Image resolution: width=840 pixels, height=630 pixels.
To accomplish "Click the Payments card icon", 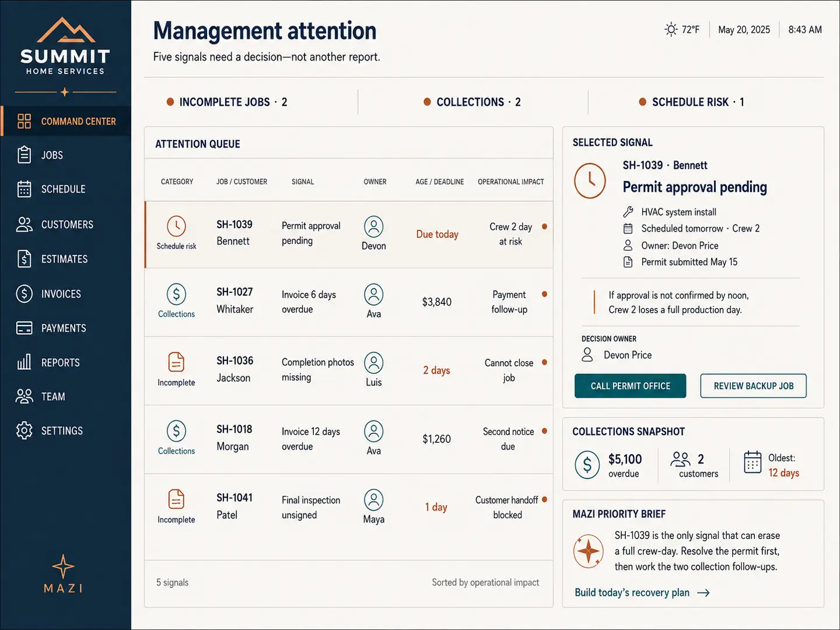I will click(x=24, y=328).
